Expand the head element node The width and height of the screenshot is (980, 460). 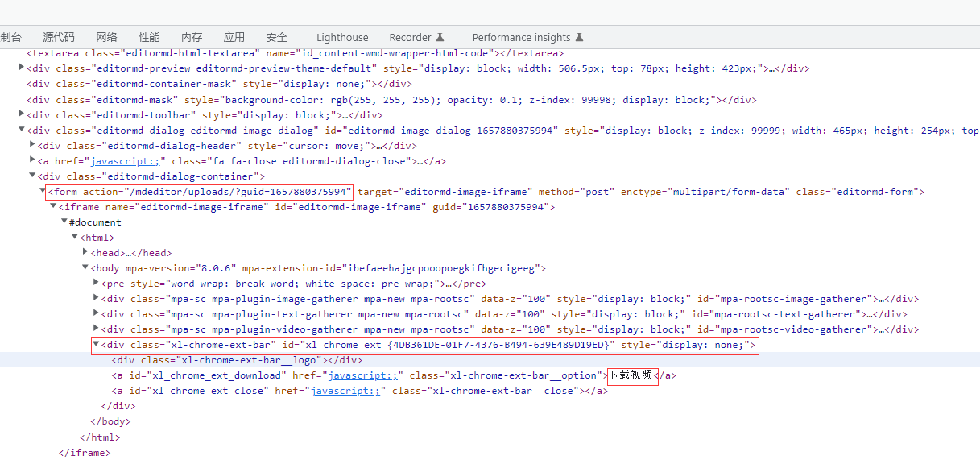[85, 252]
